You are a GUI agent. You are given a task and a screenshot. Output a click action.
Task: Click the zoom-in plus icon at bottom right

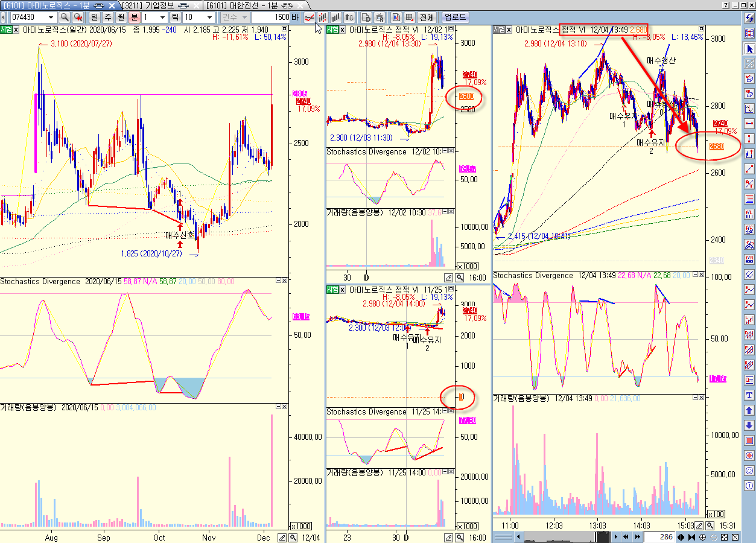703,537
